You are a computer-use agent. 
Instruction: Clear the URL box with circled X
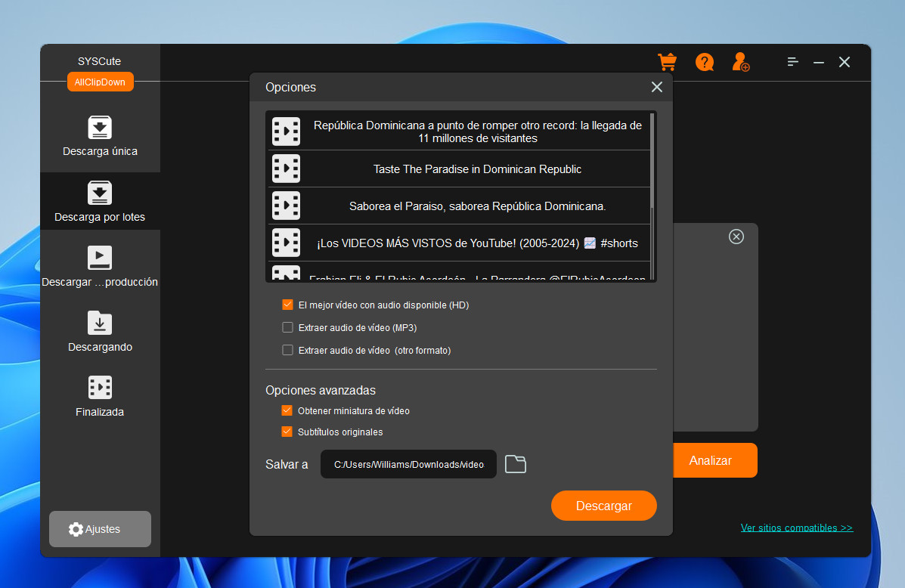(736, 237)
